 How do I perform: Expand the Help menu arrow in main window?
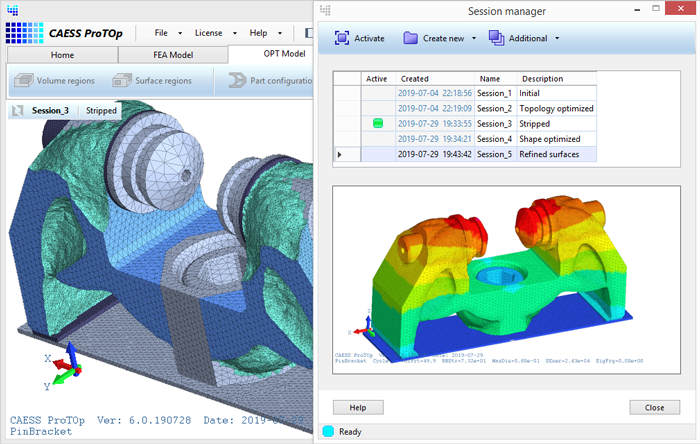(279, 33)
